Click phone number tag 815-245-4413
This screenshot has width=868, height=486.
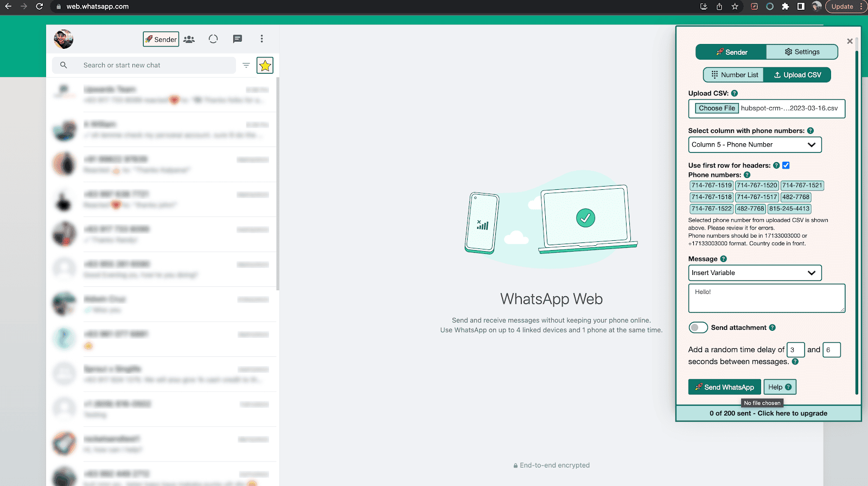click(x=789, y=209)
